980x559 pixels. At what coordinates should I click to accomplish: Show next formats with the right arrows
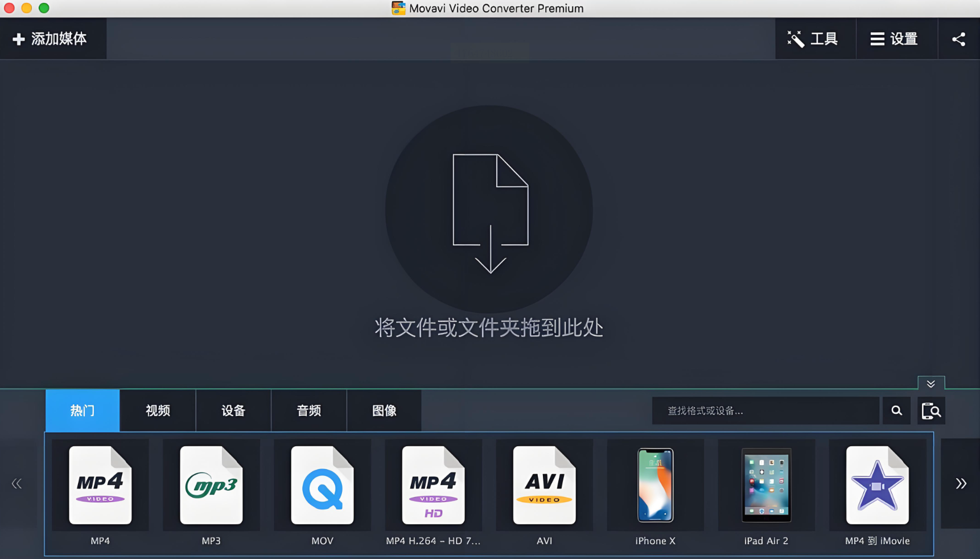(x=961, y=484)
